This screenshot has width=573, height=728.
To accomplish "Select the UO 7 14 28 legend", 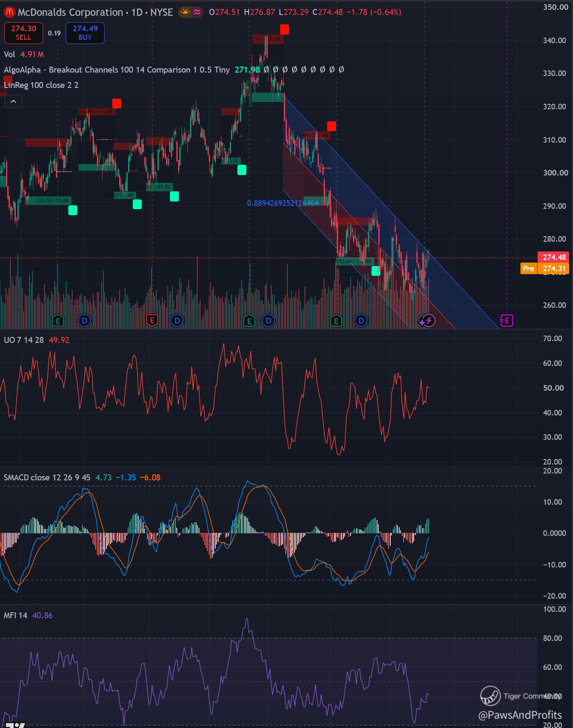I will (x=23, y=340).
